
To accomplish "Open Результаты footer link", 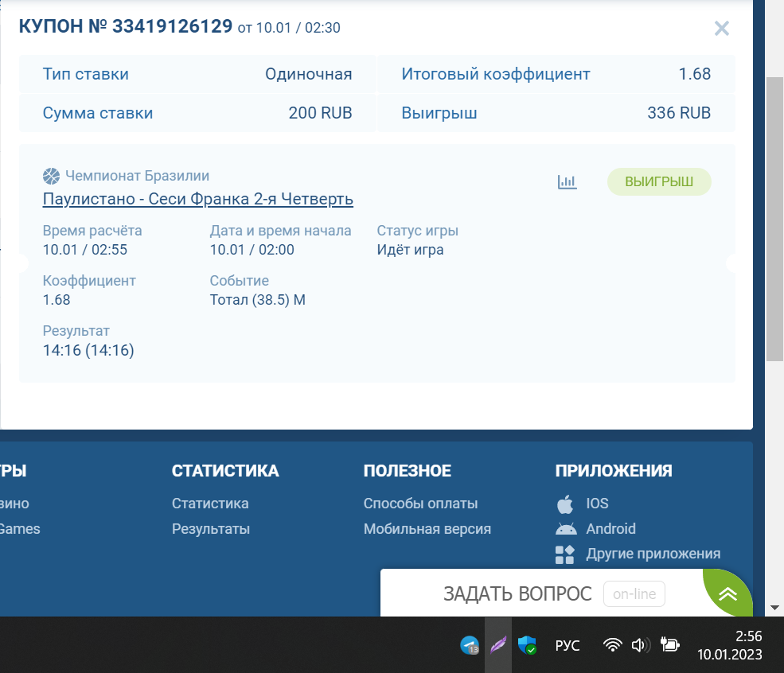I will tap(210, 528).
